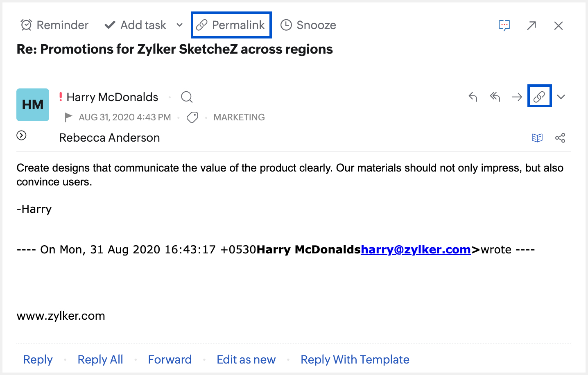Click the share icon
The width and height of the screenshot is (588, 375).
pyautogui.click(x=560, y=138)
